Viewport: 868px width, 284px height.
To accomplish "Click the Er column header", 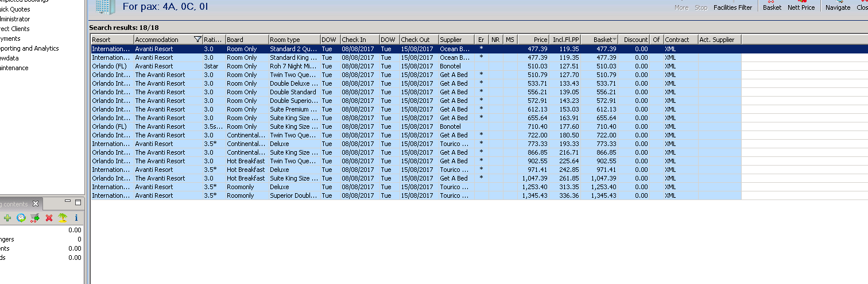I will tap(482, 40).
